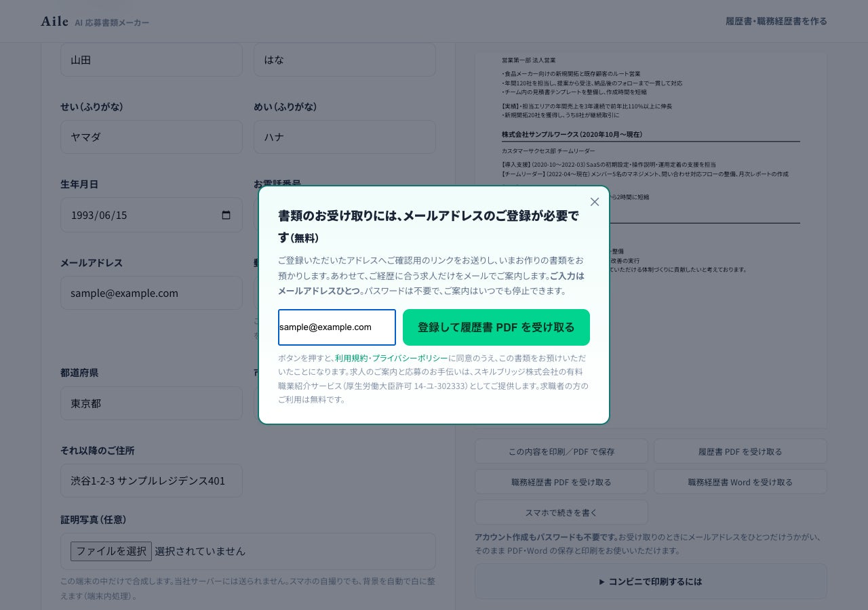Click ファイルを選択 to upload photo
Viewport: 868px width, 610px height.
point(111,551)
